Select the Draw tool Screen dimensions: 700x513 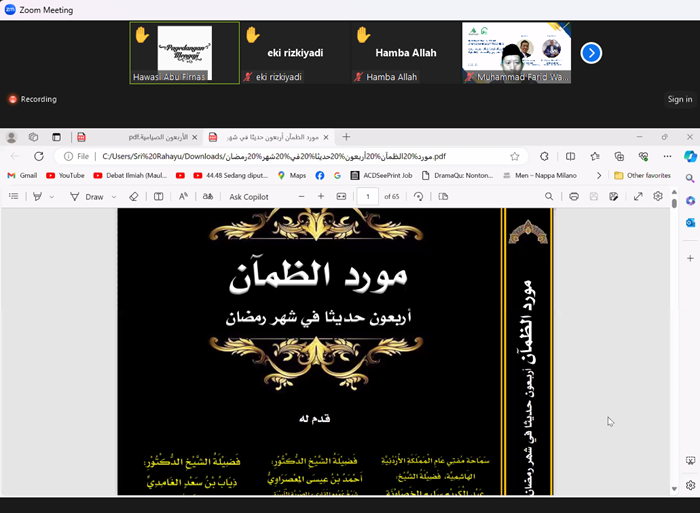pyautogui.click(x=87, y=196)
